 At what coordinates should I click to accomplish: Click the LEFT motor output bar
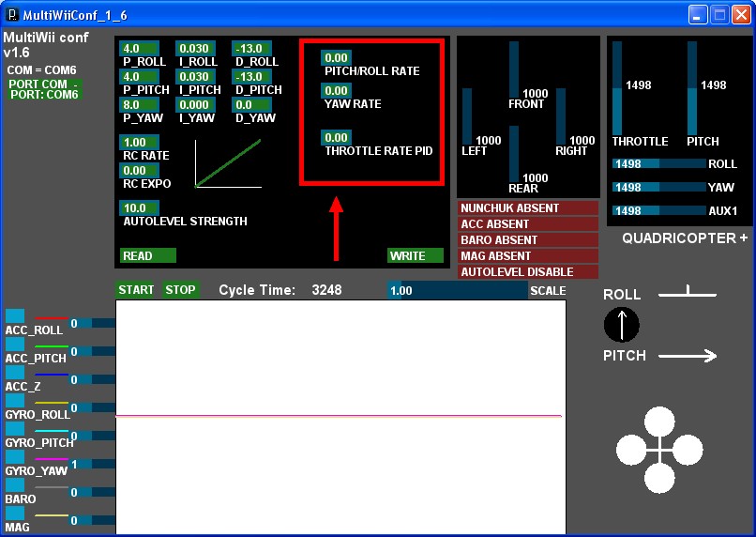point(467,116)
